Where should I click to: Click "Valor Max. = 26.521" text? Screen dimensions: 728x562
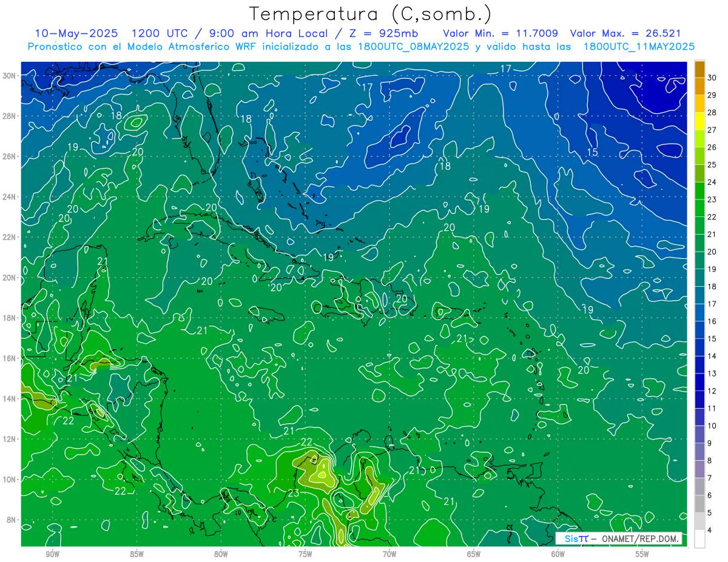pyautogui.click(x=625, y=33)
